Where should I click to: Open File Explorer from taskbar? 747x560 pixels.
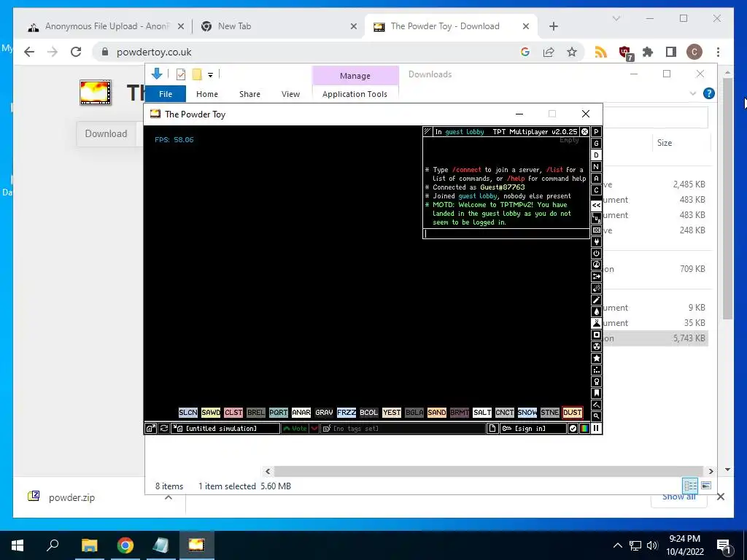point(89,545)
